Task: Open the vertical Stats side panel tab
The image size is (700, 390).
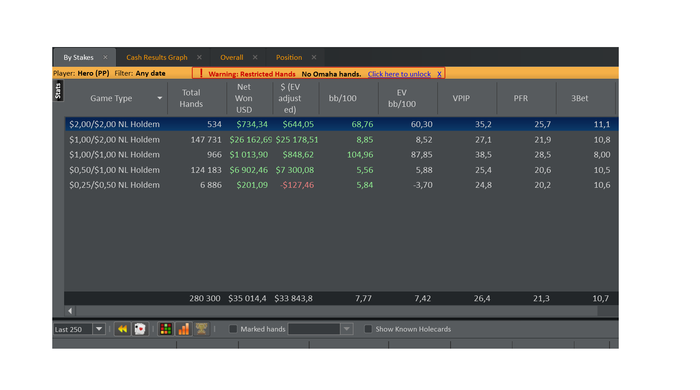Action: (58, 91)
